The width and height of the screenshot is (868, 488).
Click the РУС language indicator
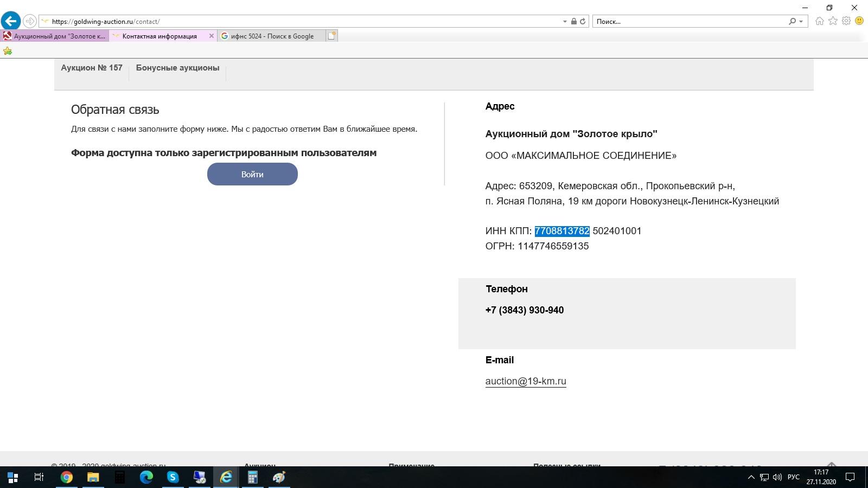(793, 477)
